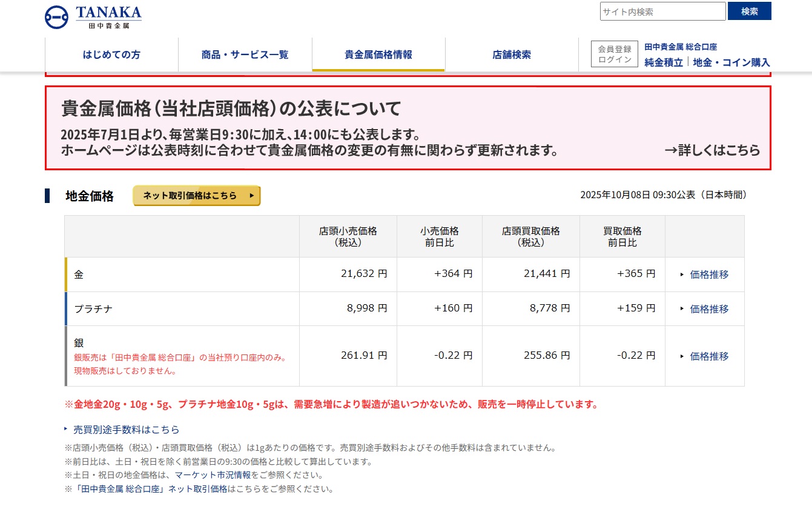Open 価格推移 for platinum row
Viewport: 812px width, 509px height.
[x=709, y=309]
